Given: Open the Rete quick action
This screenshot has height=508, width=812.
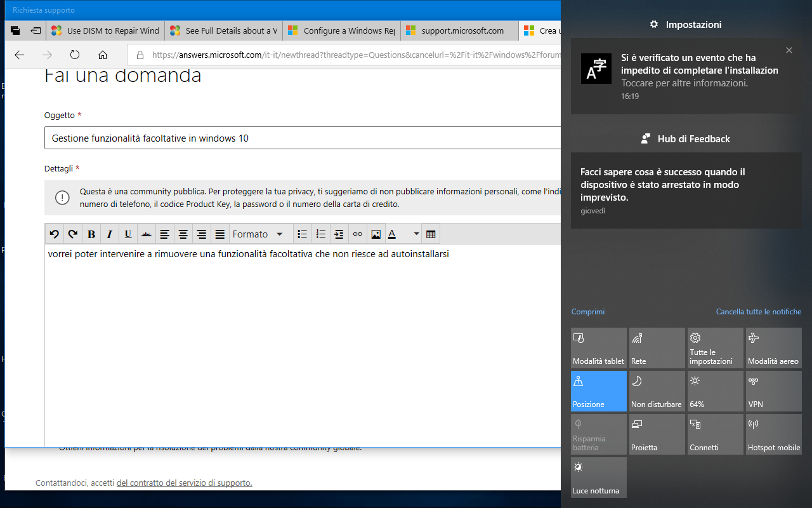Looking at the screenshot, I should tap(657, 348).
